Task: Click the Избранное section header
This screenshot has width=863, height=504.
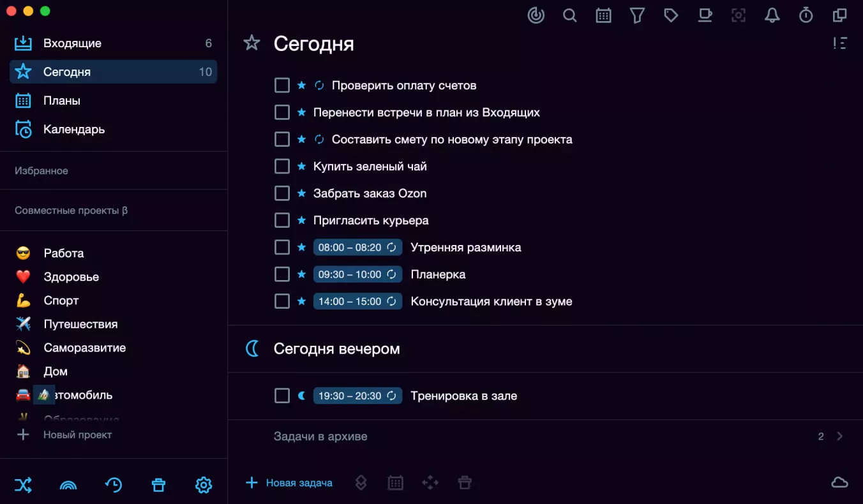Action: click(x=41, y=171)
